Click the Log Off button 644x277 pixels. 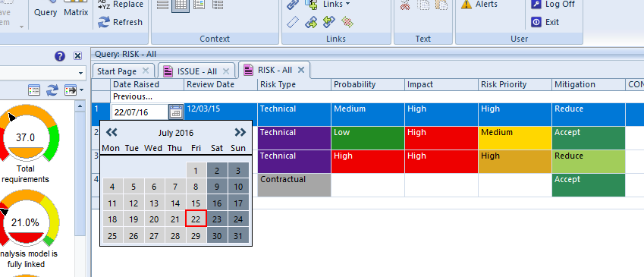[x=553, y=5]
